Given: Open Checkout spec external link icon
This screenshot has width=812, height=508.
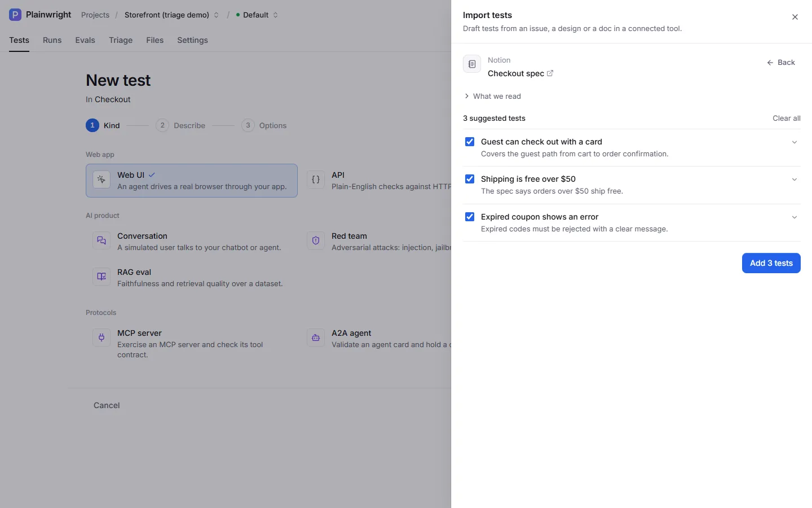Looking at the screenshot, I should (x=550, y=73).
